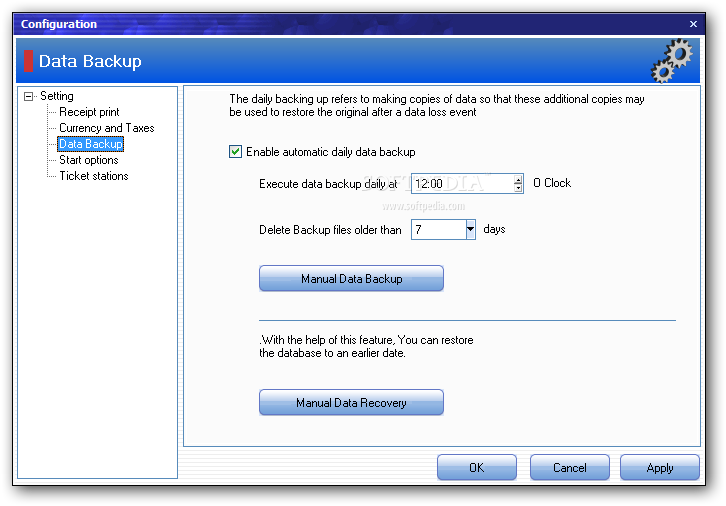Click the Manual Data Recovery button
This screenshot has width=726, height=506.
(x=351, y=402)
